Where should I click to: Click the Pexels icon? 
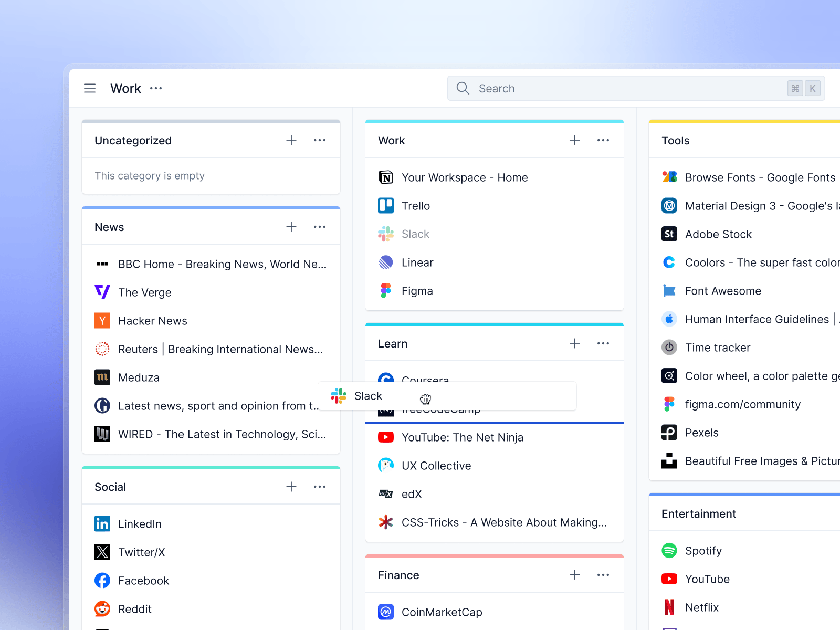[669, 433]
